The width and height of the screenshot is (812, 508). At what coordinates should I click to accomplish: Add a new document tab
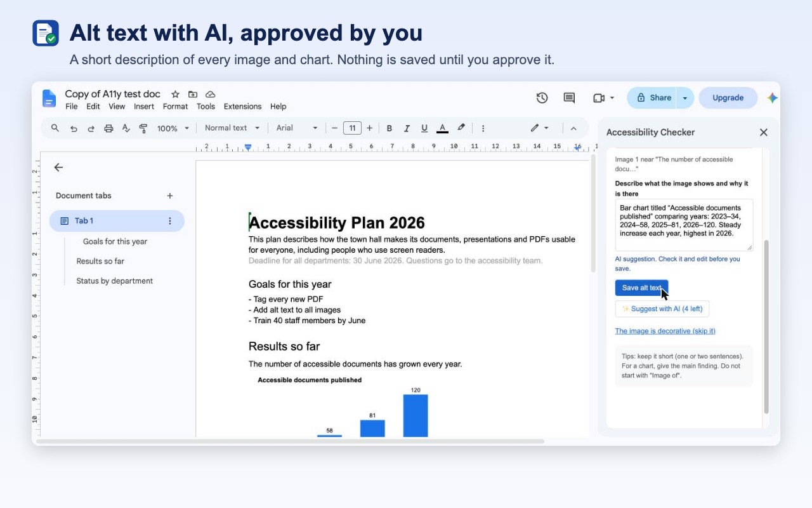pos(169,196)
